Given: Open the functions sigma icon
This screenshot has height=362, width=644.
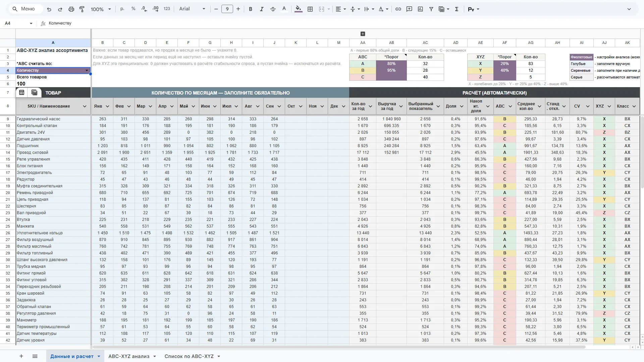Looking at the screenshot, I should tap(457, 9).
